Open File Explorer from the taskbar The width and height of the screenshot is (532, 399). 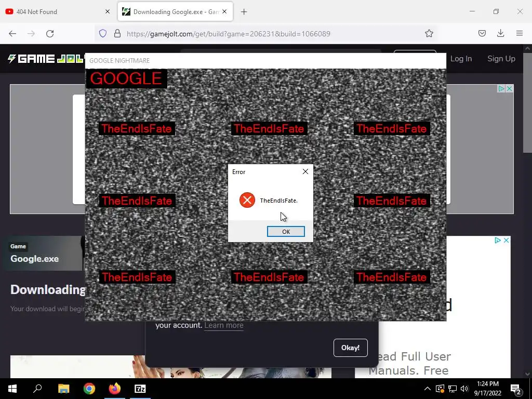(x=63, y=389)
